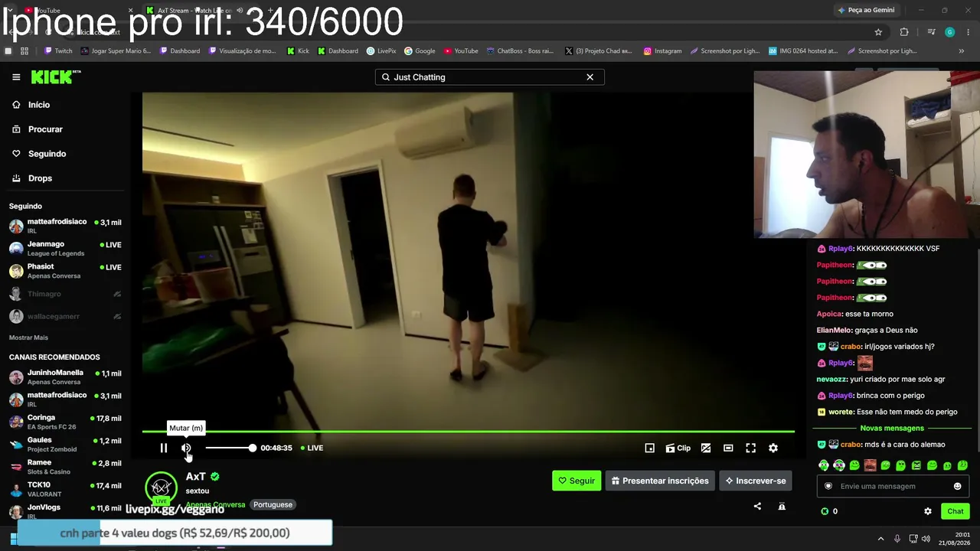980x551 pixels.
Task: Enter fullscreen in the video player
Action: pyautogui.click(x=751, y=448)
